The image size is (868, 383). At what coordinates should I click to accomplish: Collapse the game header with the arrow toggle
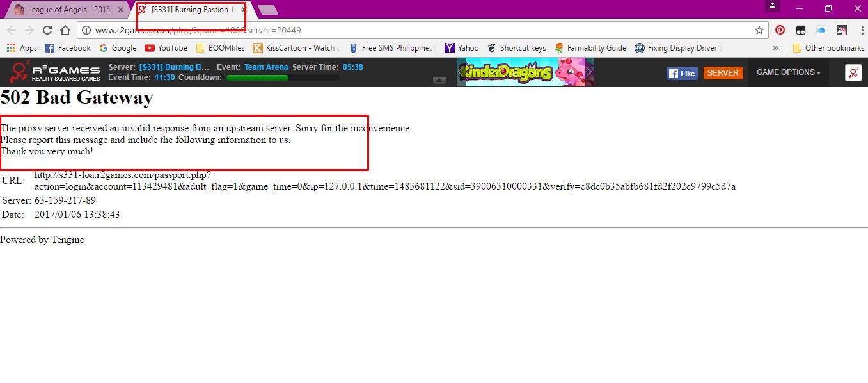(439, 80)
